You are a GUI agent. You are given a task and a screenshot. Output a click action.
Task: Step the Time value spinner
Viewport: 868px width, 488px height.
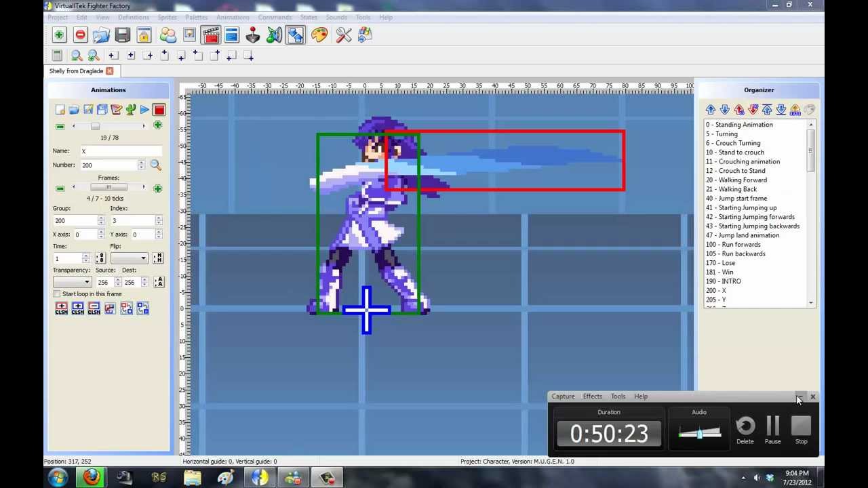(85, 258)
